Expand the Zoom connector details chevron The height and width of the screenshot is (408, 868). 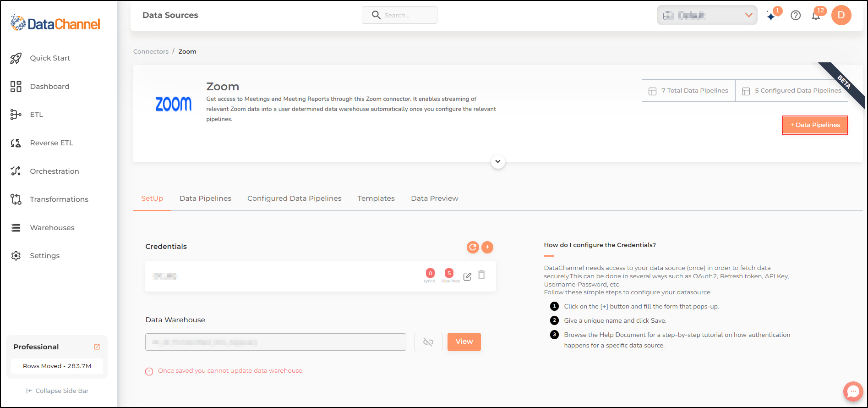click(x=498, y=161)
